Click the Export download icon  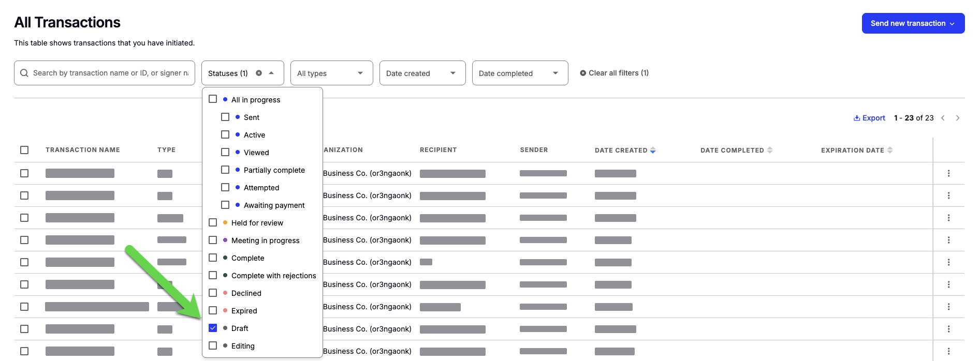point(857,118)
